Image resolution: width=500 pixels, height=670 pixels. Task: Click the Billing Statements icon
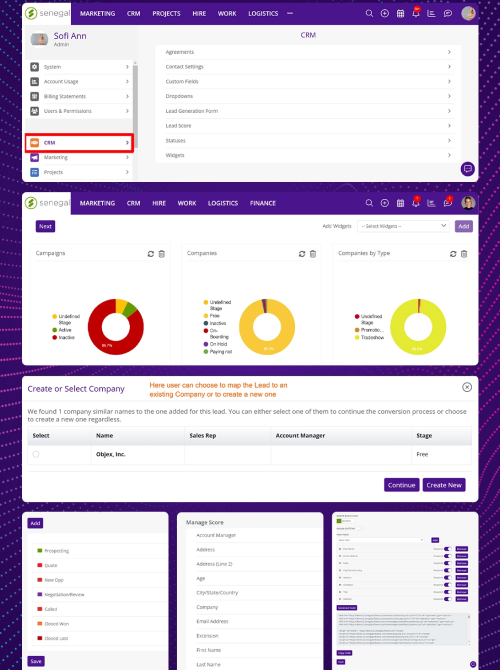pos(35,96)
